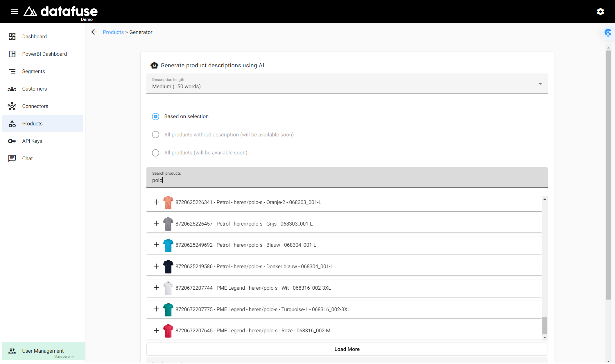Add the Turquoise-1 polo with plus icon
Screen dimensions: 615x364
(157, 309)
